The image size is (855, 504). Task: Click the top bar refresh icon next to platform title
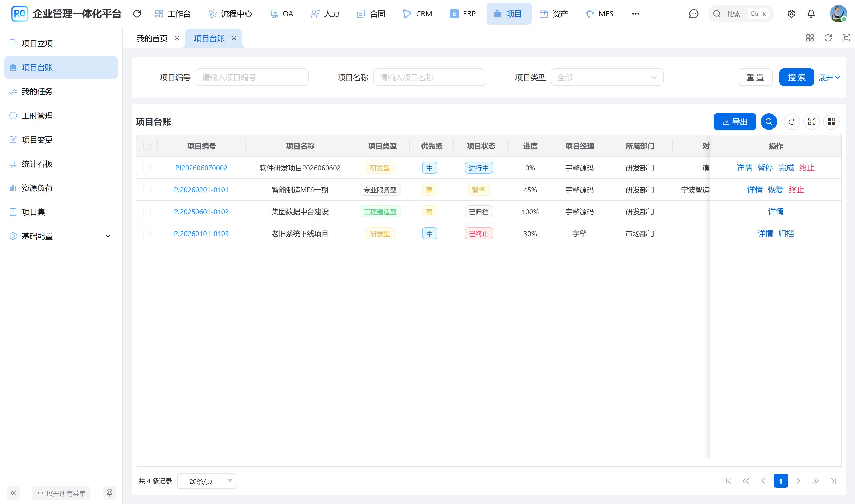pyautogui.click(x=137, y=14)
